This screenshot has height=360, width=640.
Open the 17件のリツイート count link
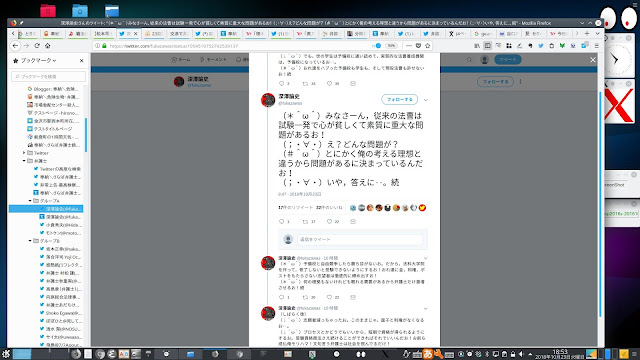click(296, 208)
